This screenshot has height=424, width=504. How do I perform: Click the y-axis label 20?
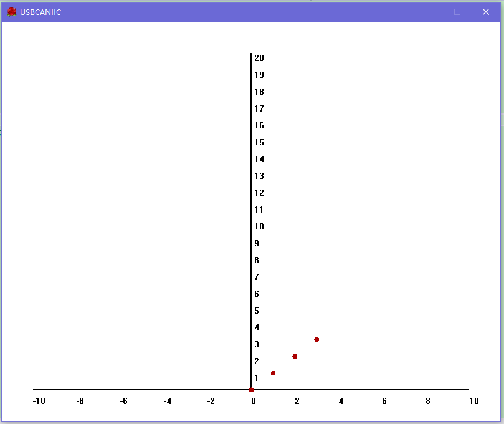(259, 58)
